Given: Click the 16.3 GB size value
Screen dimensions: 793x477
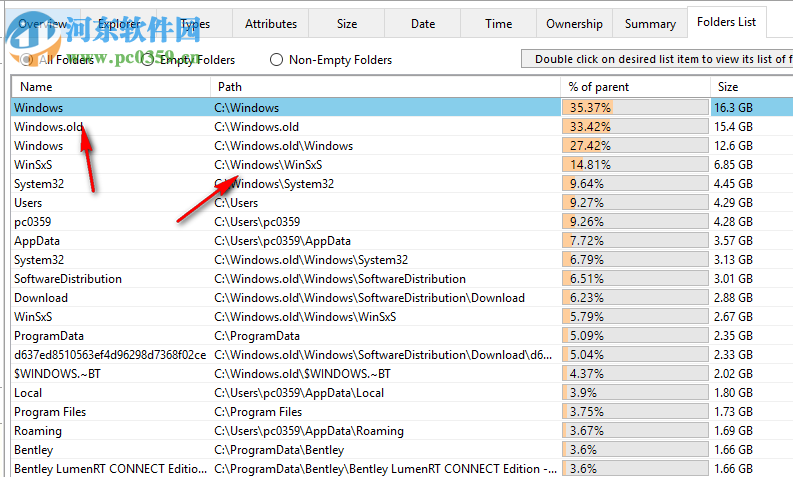Looking at the screenshot, I should pos(733,108).
